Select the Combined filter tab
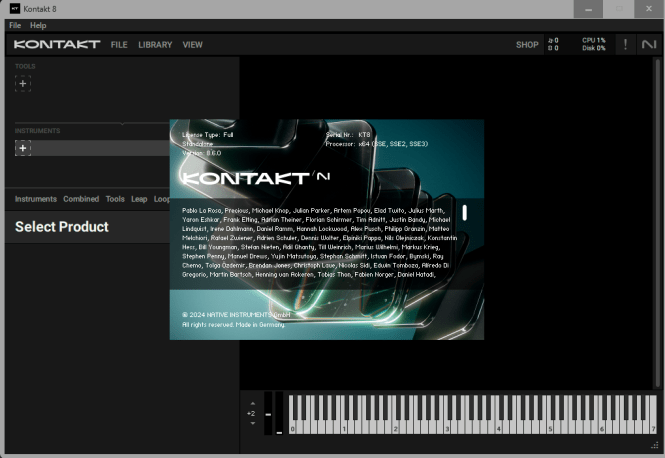Viewport: 665px width, 458px height. point(81,199)
